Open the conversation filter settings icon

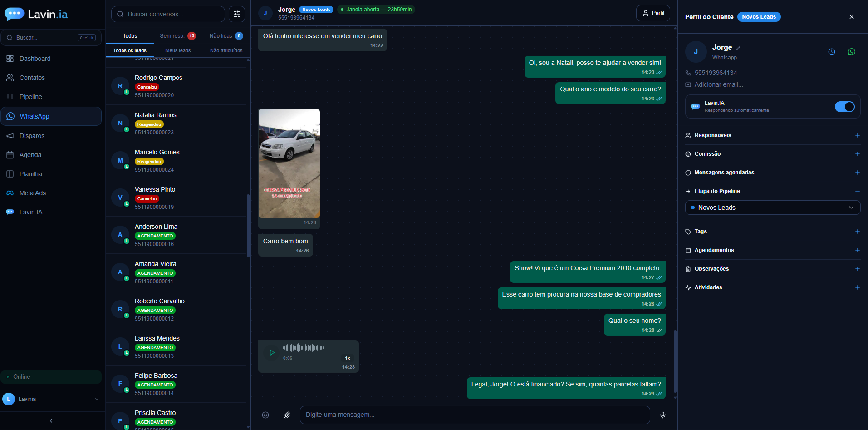point(237,14)
